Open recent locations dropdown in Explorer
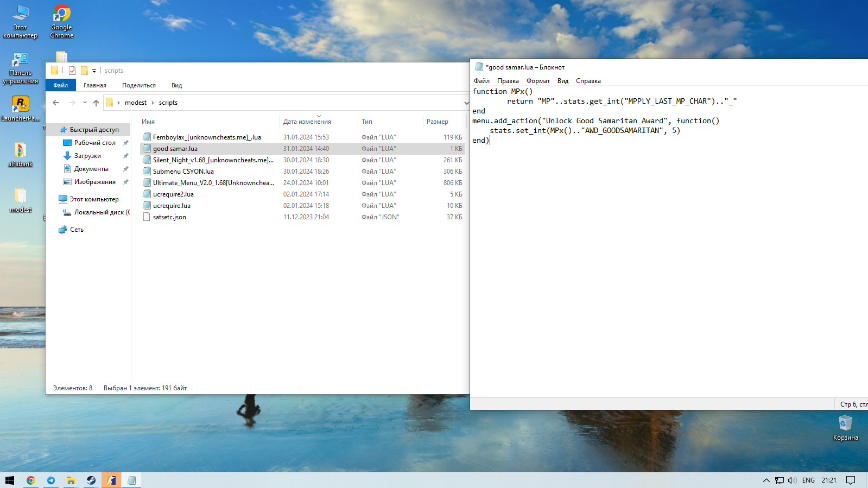Image resolution: width=868 pixels, height=488 pixels. [x=85, y=103]
